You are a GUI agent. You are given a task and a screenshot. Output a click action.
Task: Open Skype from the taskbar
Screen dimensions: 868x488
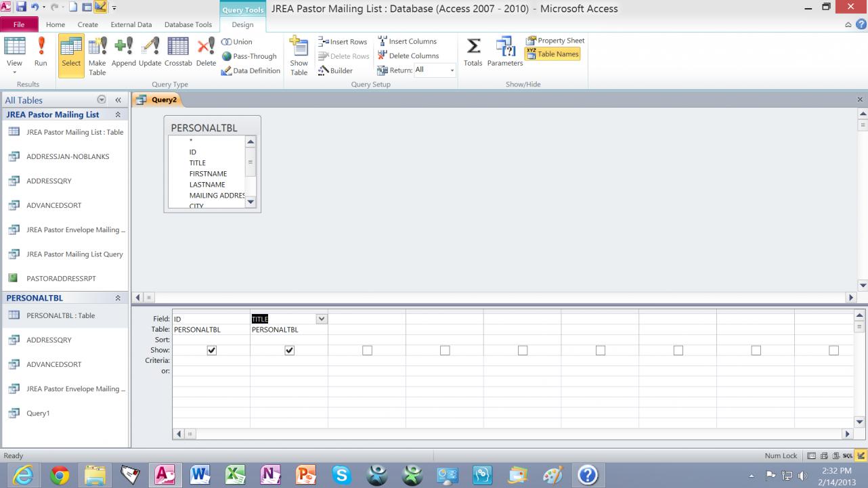click(x=341, y=474)
